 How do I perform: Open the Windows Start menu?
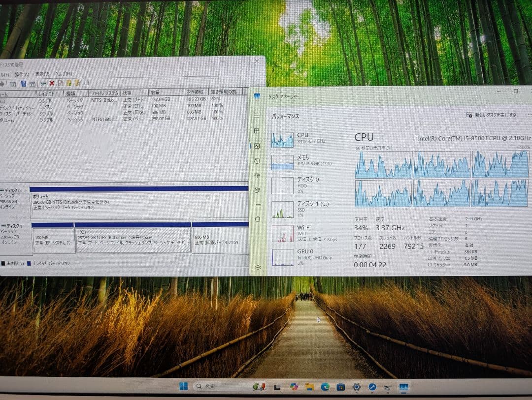pos(184,387)
